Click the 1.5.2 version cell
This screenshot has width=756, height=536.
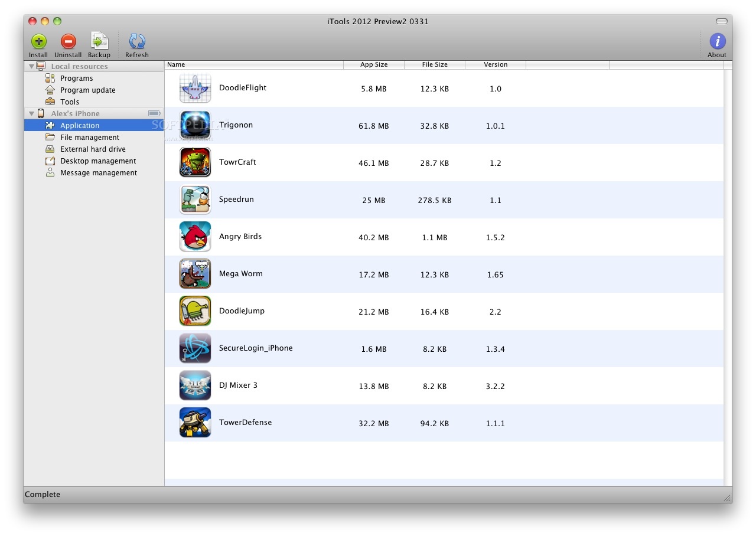pyautogui.click(x=496, y=237)
